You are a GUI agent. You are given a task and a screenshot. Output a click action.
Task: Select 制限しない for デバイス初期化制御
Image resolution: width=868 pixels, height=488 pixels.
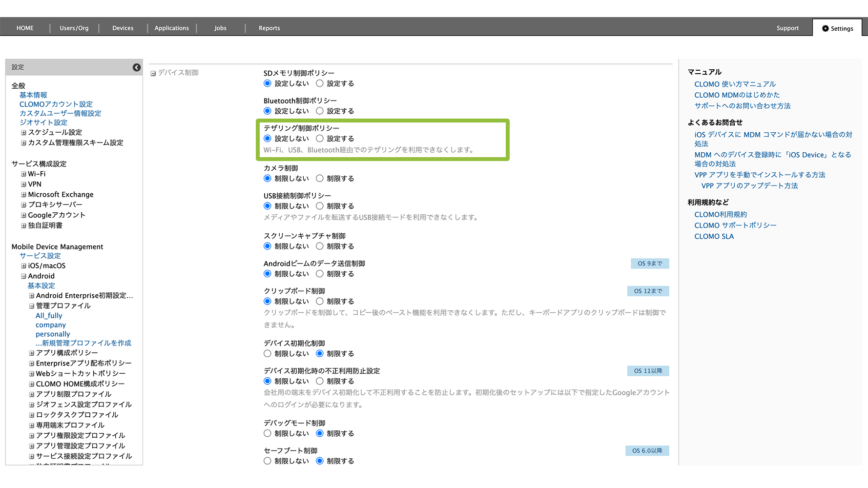(268, 353)
